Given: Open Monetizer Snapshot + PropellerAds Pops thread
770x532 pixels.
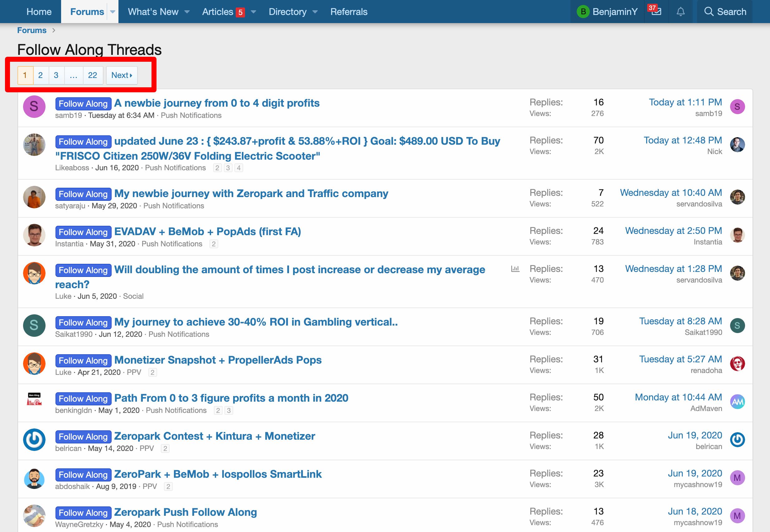Looking at the screenshot, I should 218,360.
